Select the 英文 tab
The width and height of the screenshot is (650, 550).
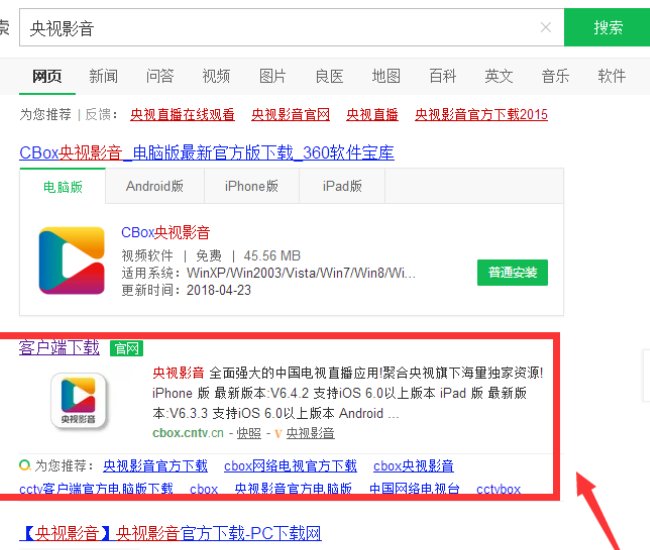click(x=499, y=76)
